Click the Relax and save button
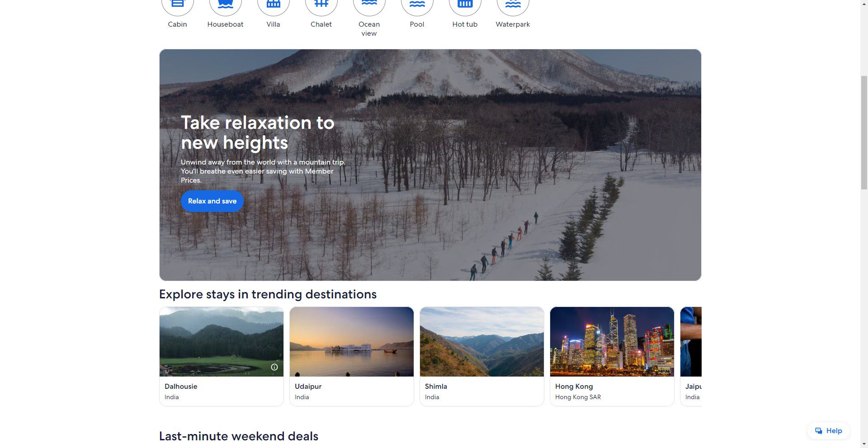This screenshot has width=868, height=448. click(212, 201)
